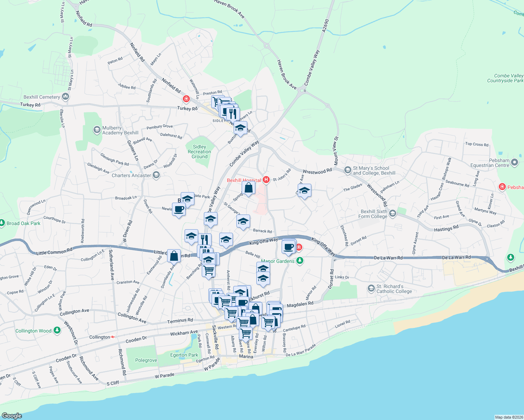Screen dimensions: 524x420
Task: Select the Jubilee Rd label
Action: point(127,87)
